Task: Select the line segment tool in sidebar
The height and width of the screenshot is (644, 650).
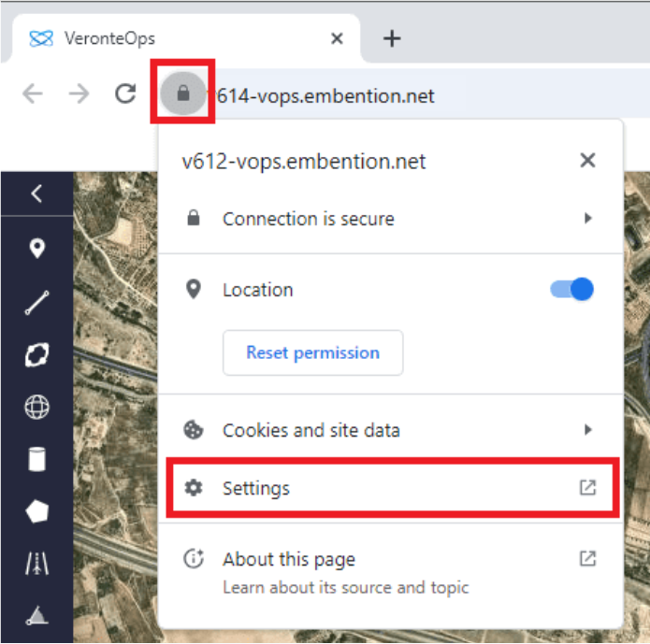Action: click(37, 302)
